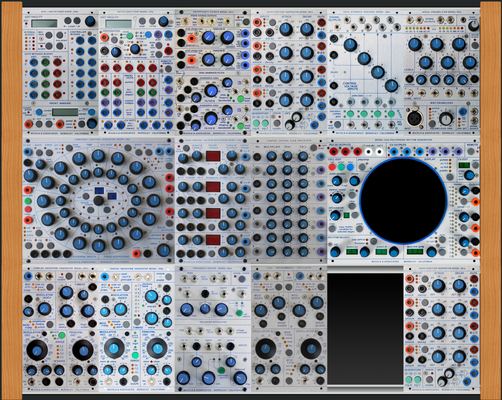Push the green button on the circular function generator's left edge
This screenshot has width=502, height=400.
[28, 201]
